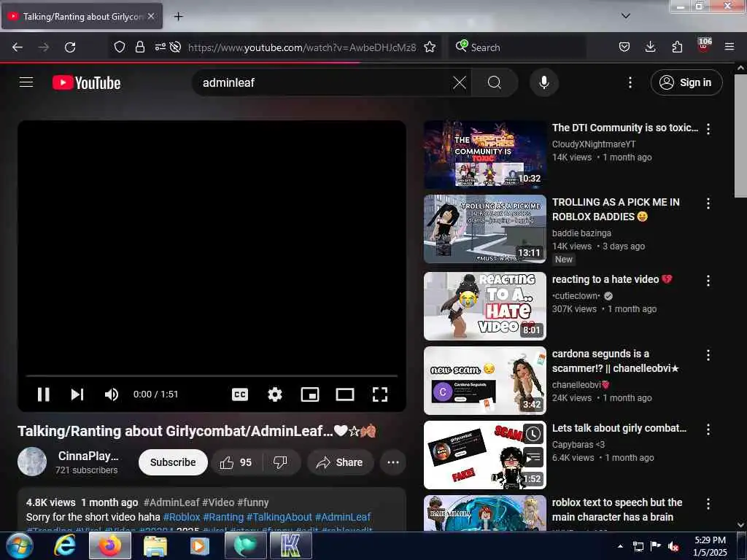This screenshot has width=747, height=560.
Task: Add Lets talk about girly combat to Watch later
Action: tap(533, 434)
